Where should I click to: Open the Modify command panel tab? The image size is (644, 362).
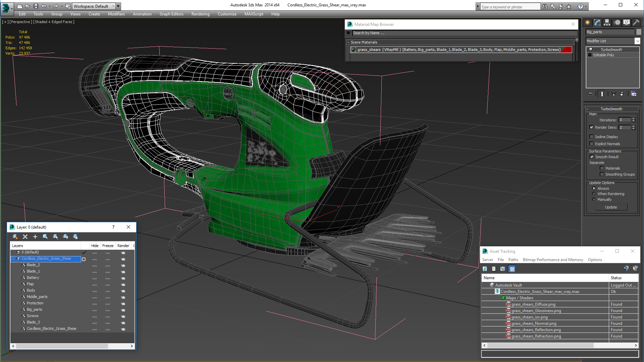point(597,22)
